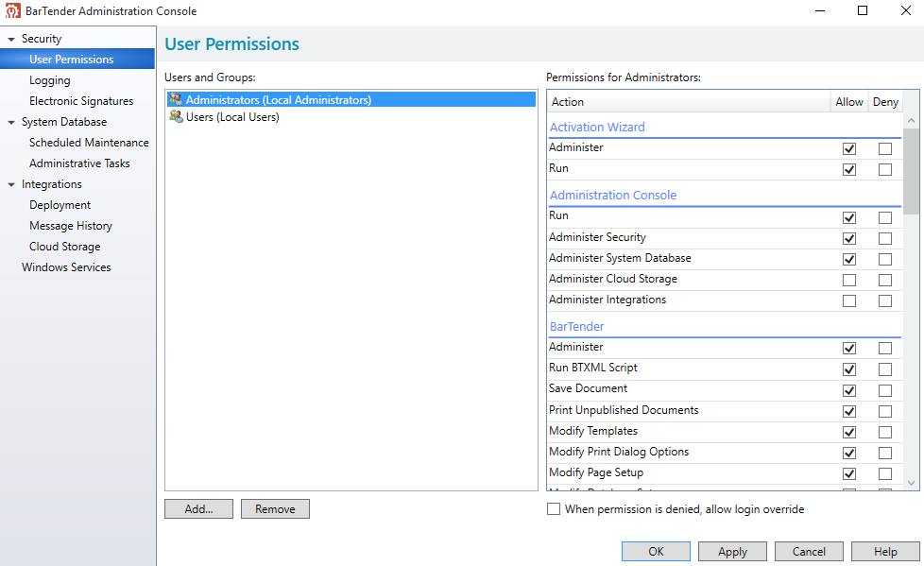Click Apply to save permissions
924x566 pixels.
tap(732, 551)
